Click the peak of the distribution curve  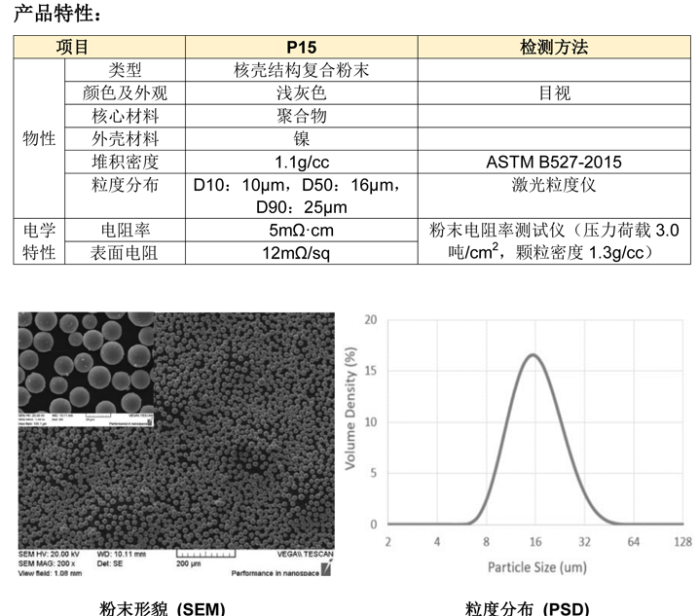[533, 354]
